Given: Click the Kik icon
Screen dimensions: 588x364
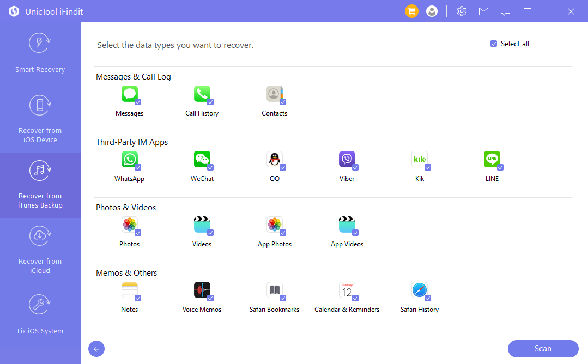Looking at the screenshot, I should [419, 159].
